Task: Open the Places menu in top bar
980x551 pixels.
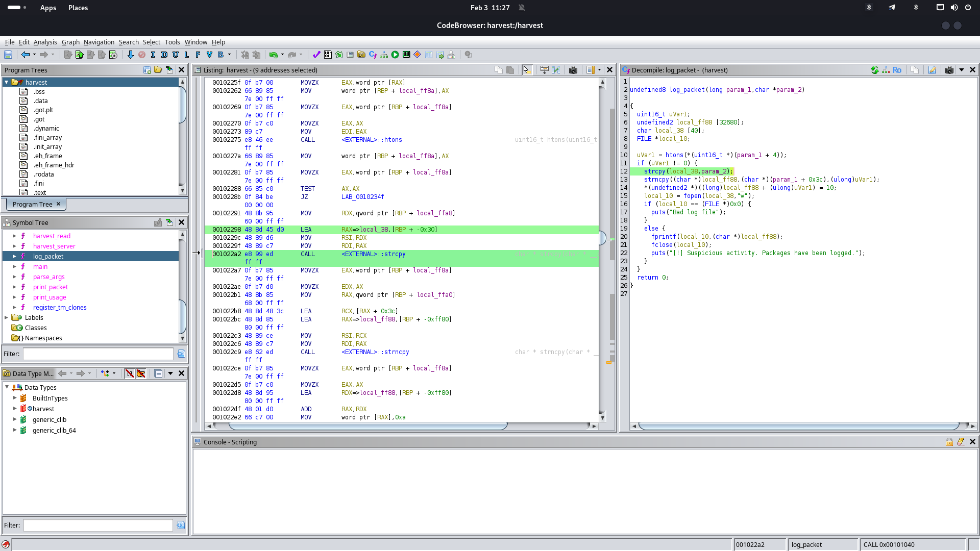Action: coord(78,8)
